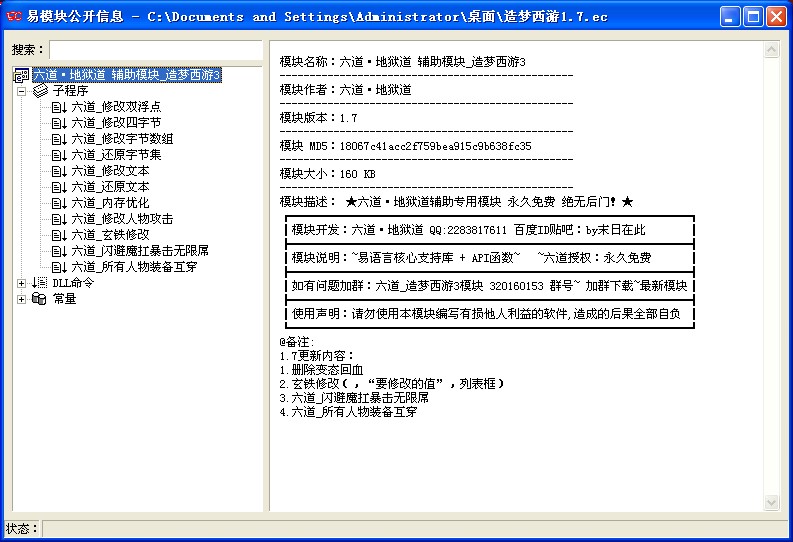Click the 常量 database icon

39,299
